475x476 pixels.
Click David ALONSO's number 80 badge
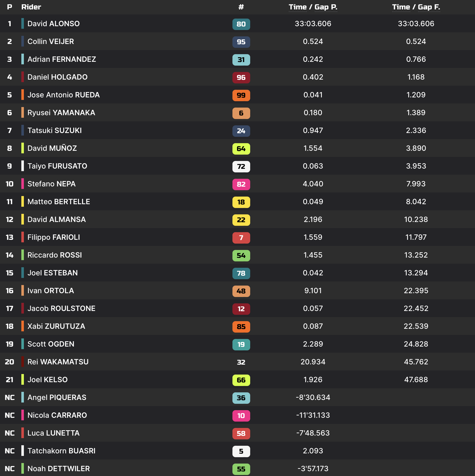pos(241,24)
